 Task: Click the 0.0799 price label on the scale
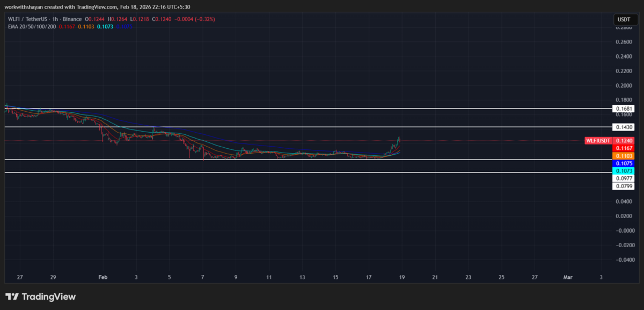pos(624,185)
